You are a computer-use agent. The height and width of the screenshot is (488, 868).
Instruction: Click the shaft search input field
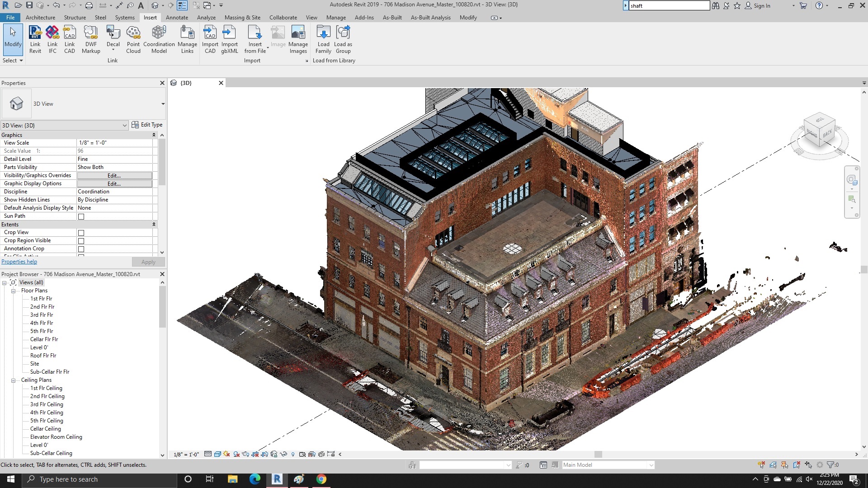coord(668,6)
